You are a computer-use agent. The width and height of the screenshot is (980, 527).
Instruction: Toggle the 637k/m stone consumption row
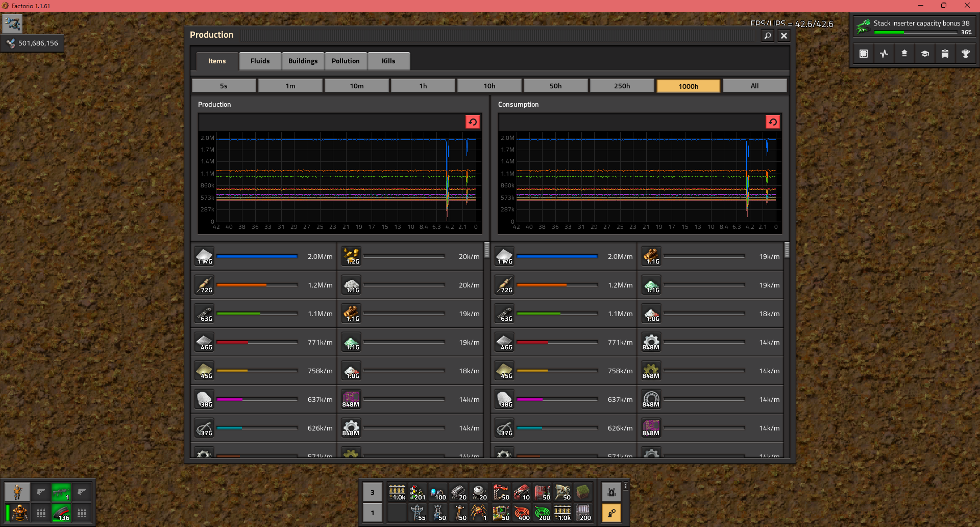(x=564, y=399)
